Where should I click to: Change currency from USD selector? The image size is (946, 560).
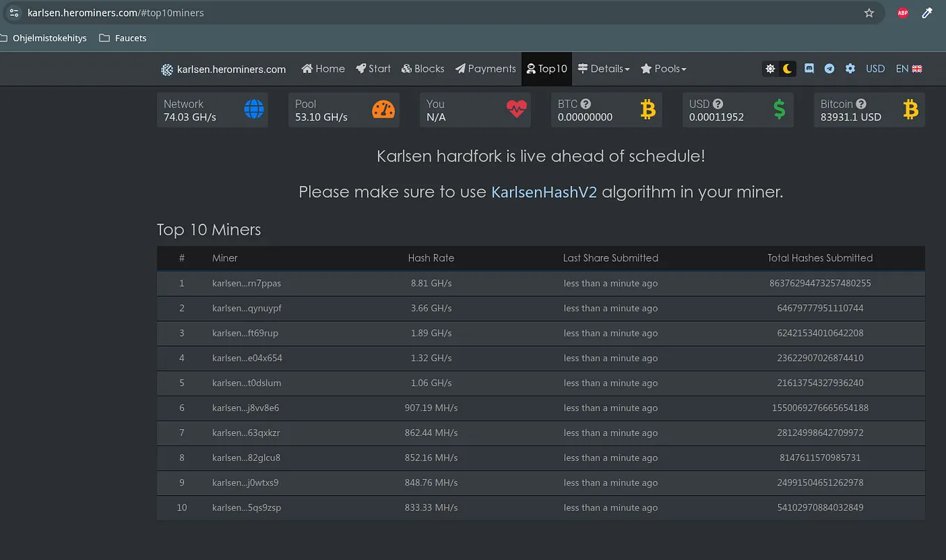[875, 69]
